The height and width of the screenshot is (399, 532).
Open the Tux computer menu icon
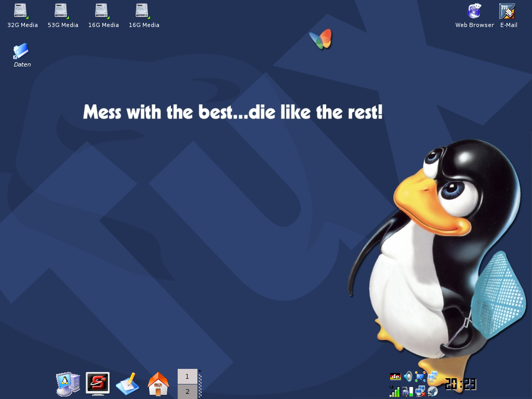(68, 384)
